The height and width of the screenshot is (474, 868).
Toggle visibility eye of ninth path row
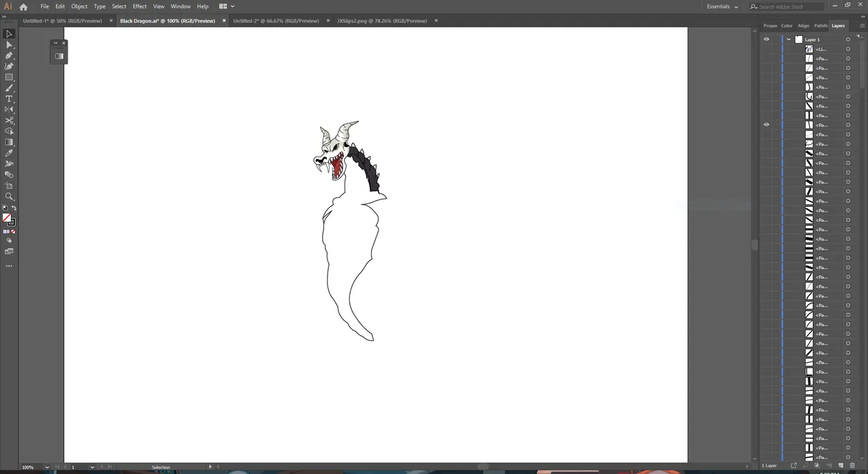766,125
